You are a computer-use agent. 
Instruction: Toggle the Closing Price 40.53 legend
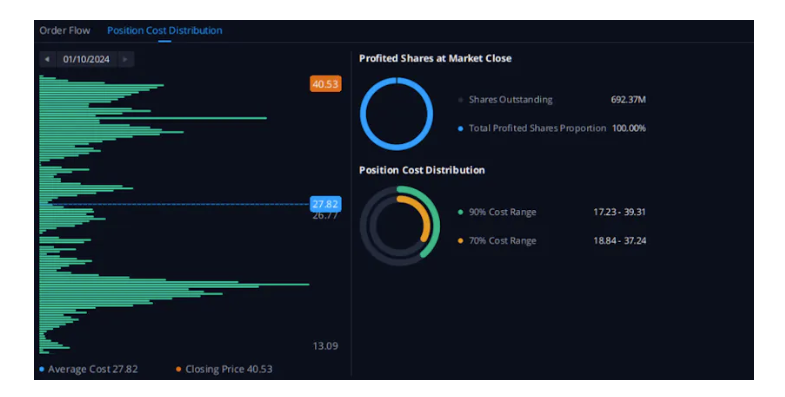(x=224, y=369)
